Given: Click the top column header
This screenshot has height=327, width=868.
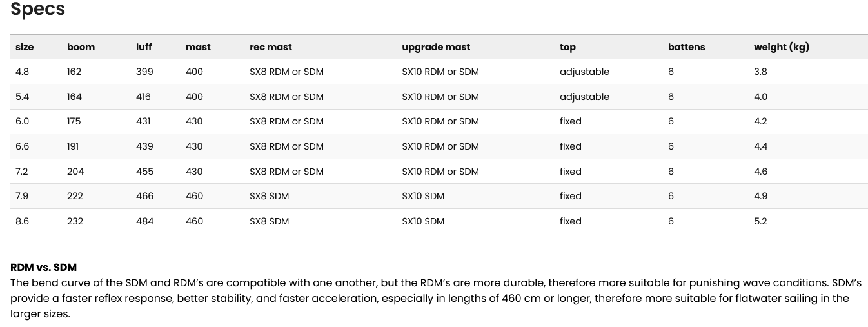Looking at the screenshot, I should coord(567,48).
